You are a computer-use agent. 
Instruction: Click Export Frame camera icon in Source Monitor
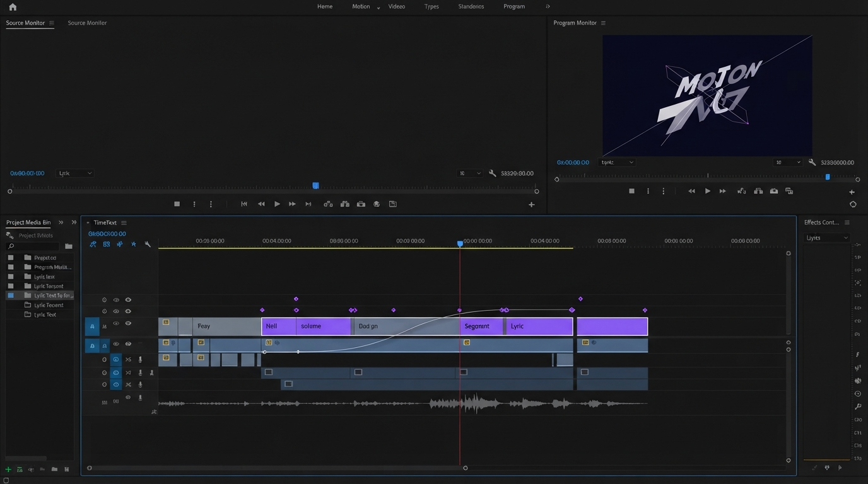tap(361, 204)
